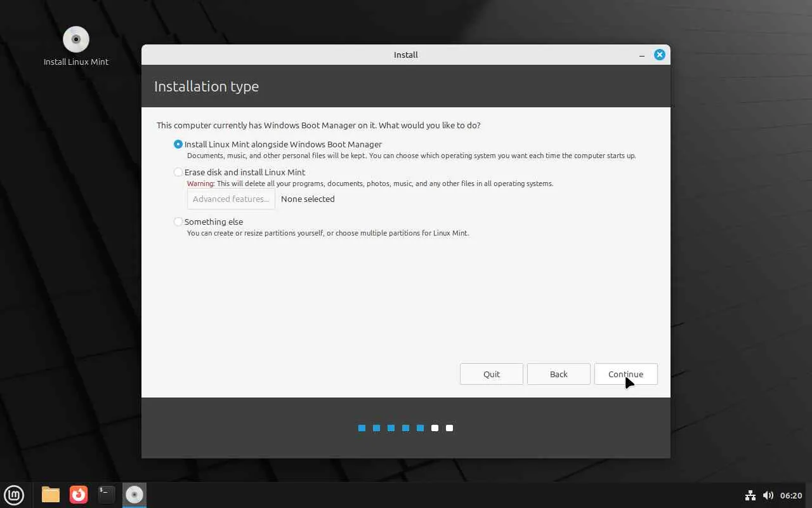Go Back to the previous step

pos(559,374)
